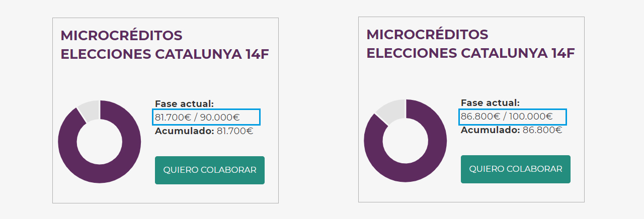This screenshot has height=219, width=644.
Task: Click QUIERO COLABORAR in the 90.000€ goal card
Action: pos(209,170)
